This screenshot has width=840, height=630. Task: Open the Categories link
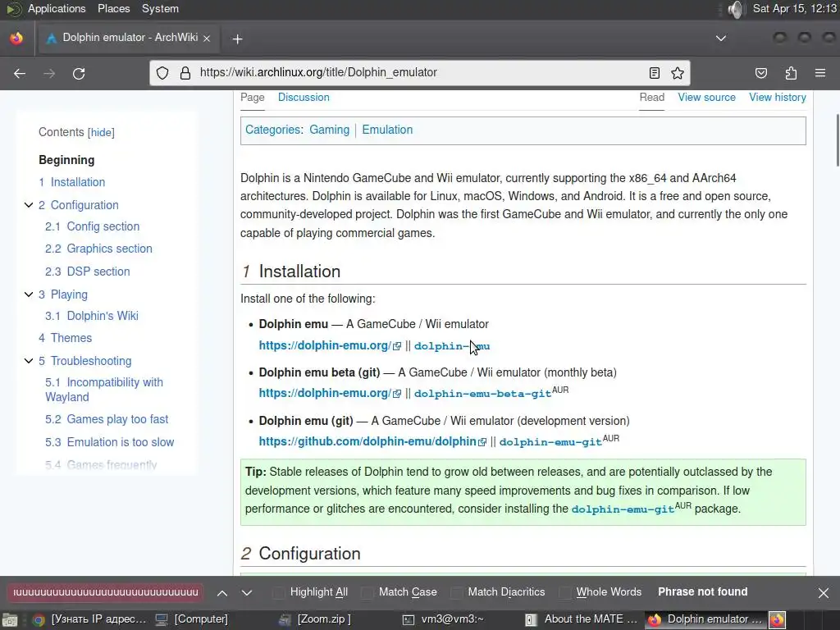(272, 130)
